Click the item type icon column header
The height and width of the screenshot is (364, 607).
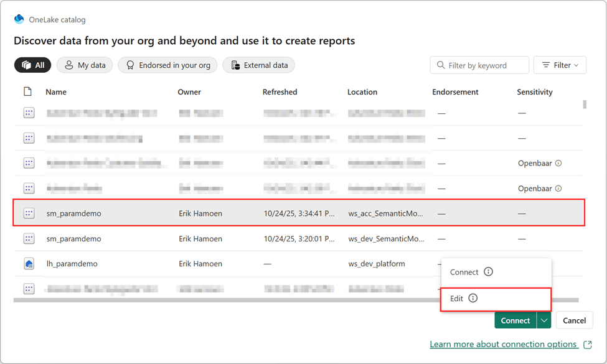[27, 92]
